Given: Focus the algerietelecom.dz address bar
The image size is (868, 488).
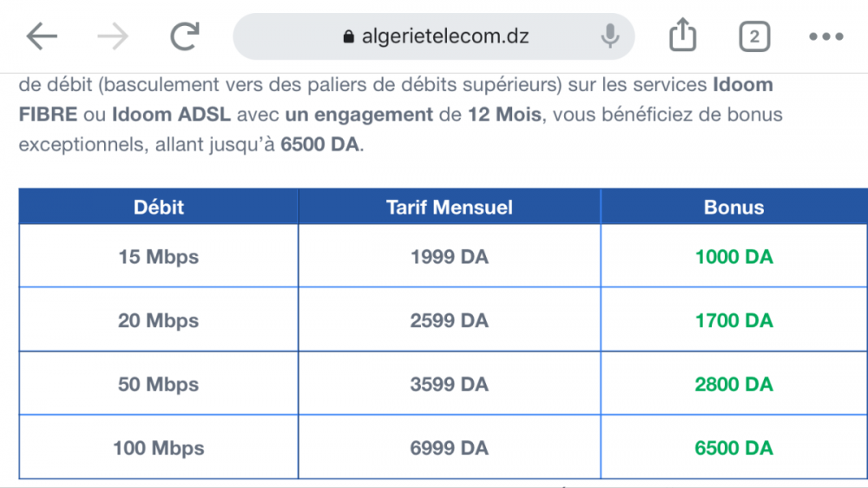Looking at the screenshot, I should [445, 36].
